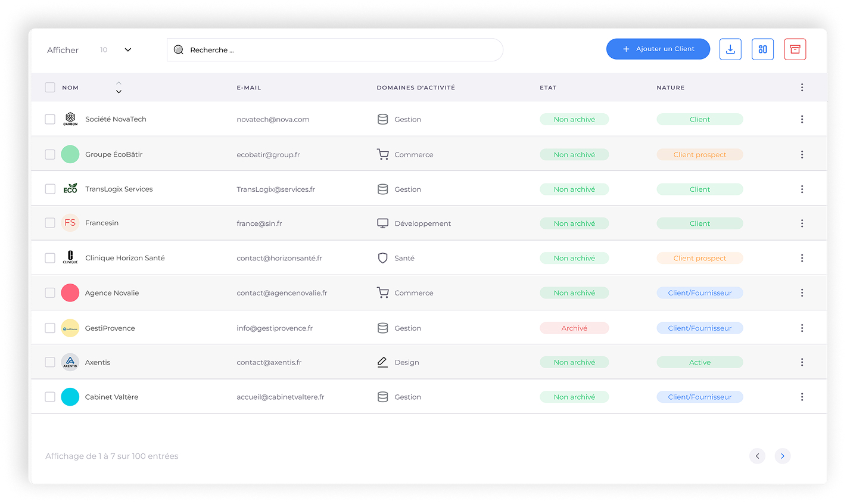Image resolution: width=847 pixels, height=504 pixels.
Task: Click the DOMAINES D'ACTIVITÉ column header
Action: [415, 88]
